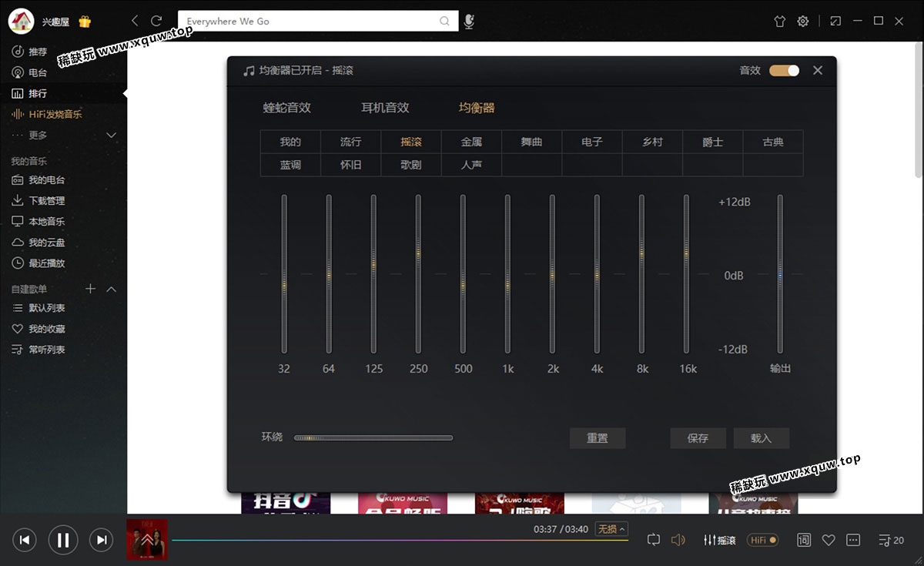Mute with the volume speaker icon
Screen dimensions: 924x566
[x=678, y=540]
